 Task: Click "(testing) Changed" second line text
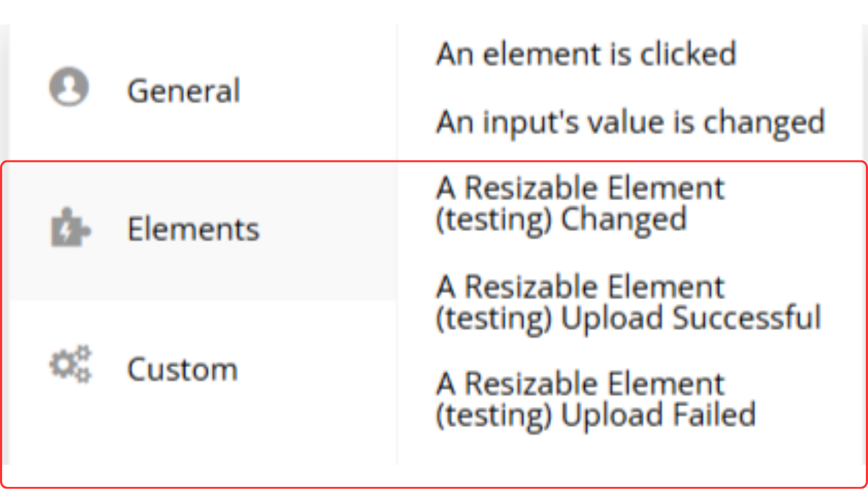pos(561,219)
